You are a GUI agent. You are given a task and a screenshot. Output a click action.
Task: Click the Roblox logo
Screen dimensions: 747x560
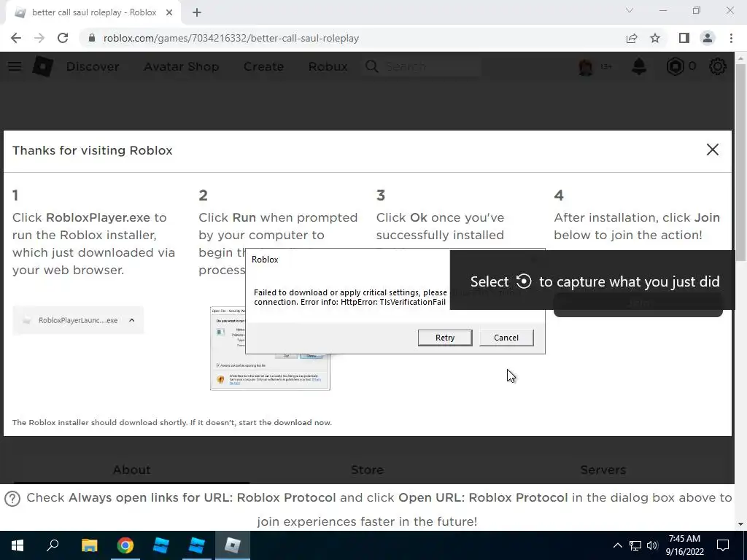[x=43, y=66]
